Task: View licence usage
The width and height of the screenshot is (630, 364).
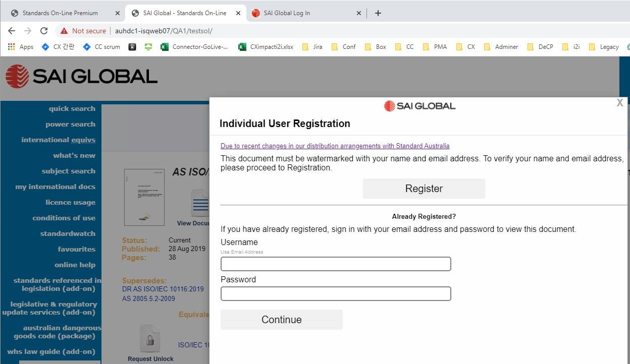Action: 70,203
